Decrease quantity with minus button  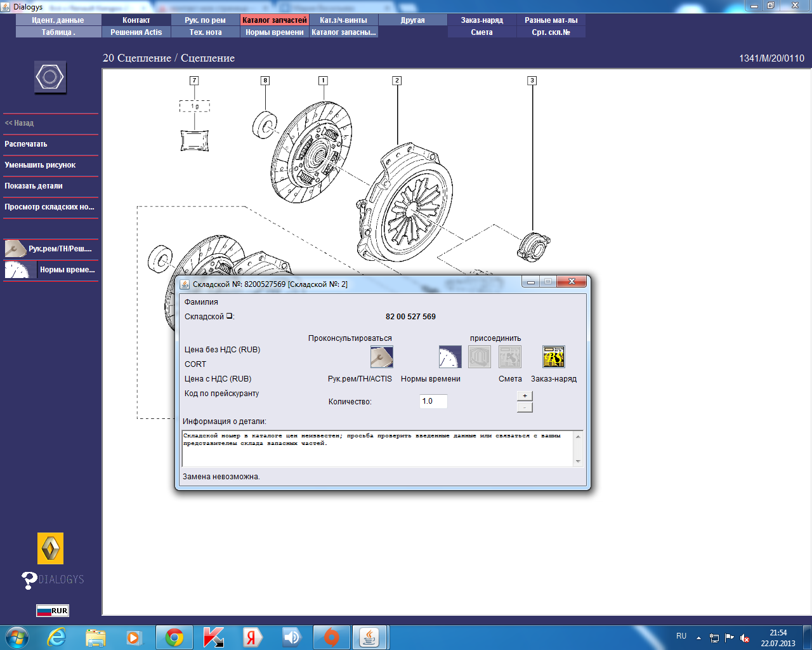coord(525,407)
